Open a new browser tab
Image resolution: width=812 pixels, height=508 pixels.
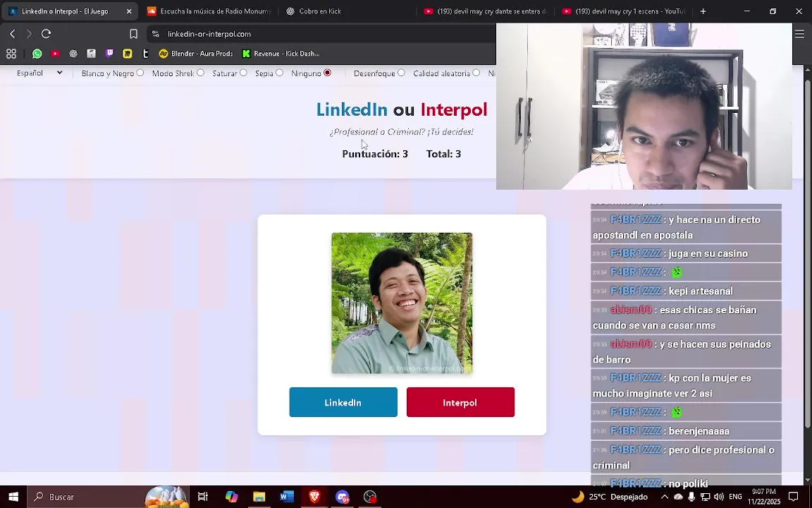(x=703, y=11)
